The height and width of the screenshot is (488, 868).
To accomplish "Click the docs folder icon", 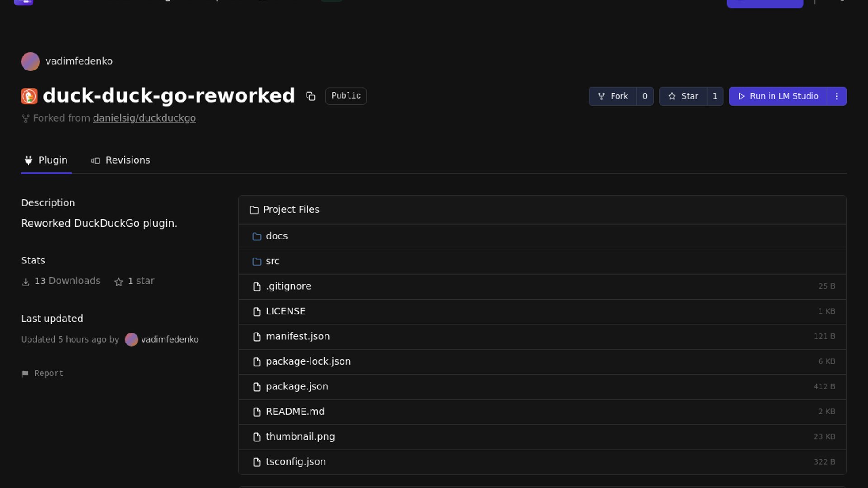I will 257,236.
